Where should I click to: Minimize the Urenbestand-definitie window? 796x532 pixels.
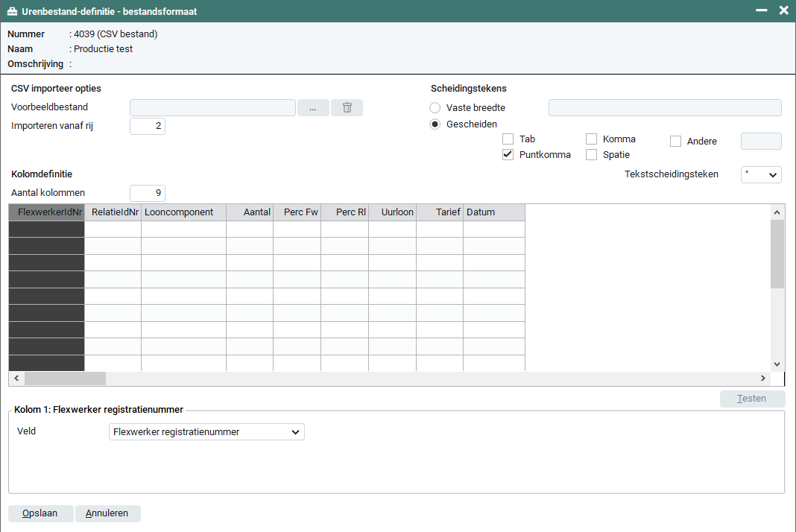pos(761,10)
